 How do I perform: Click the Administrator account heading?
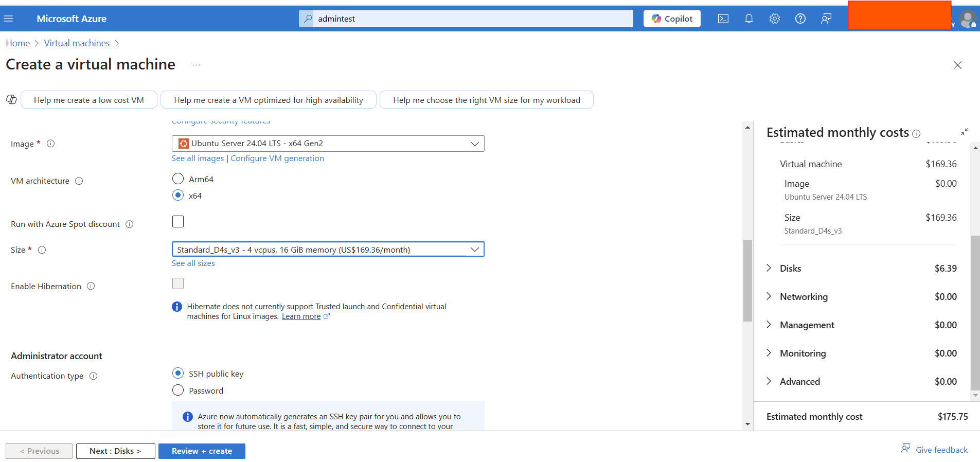(x=57, y=356)
